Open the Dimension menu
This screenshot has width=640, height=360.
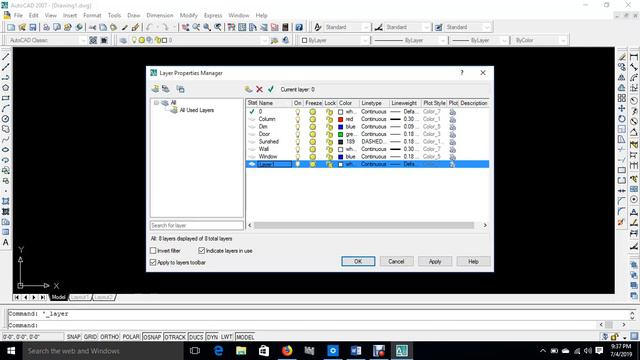160,15
